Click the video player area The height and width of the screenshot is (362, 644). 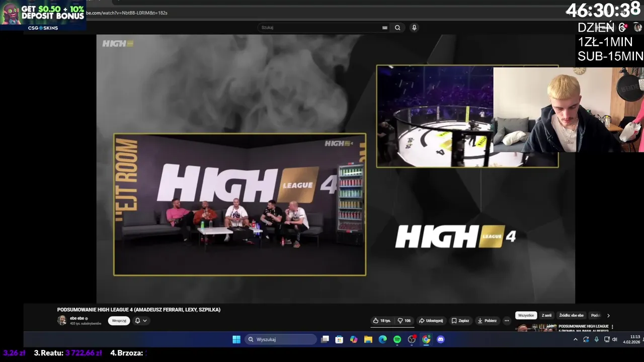pos(336,169)
